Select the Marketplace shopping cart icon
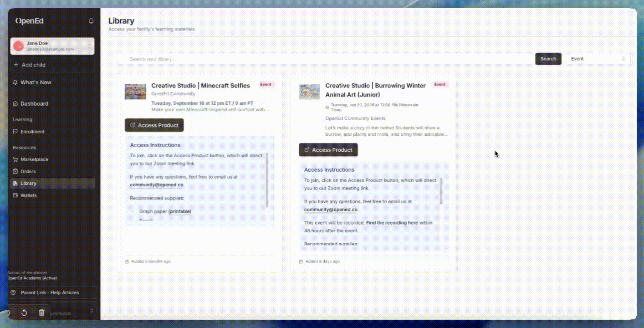644x328 pixels. click(15, 159)
